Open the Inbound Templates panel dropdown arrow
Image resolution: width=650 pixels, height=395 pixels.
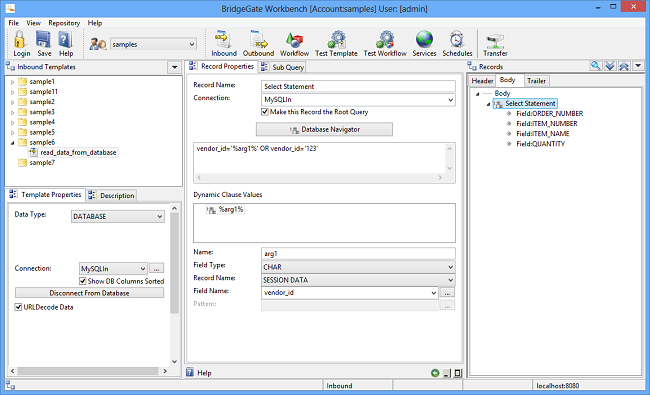[174, 67]
